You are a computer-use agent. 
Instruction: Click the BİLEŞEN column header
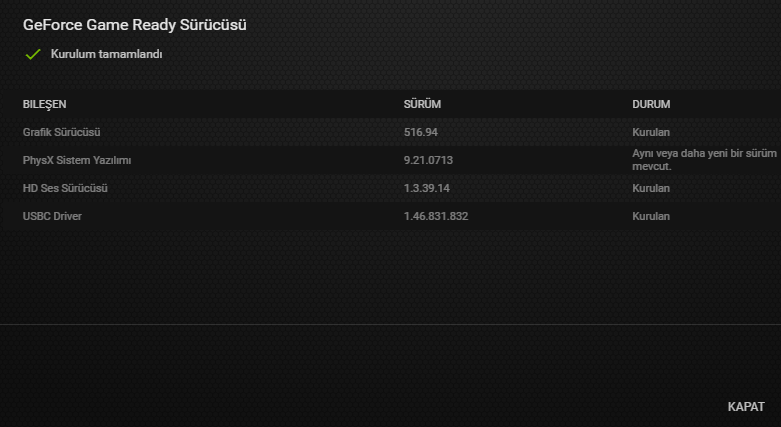pyautogui.click(x=44, y=104)
